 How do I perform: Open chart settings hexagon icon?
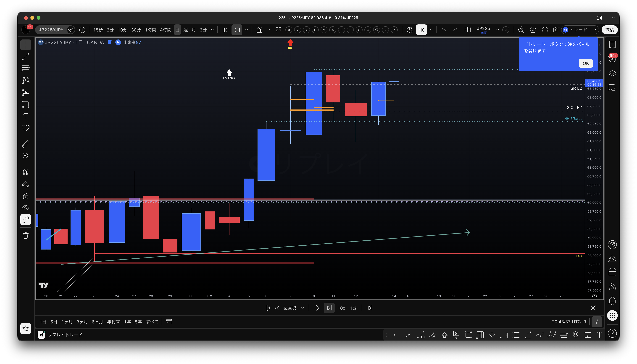click(533, 30)
